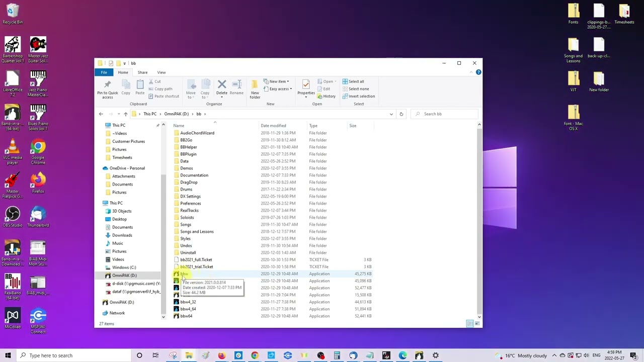
Task: Click the Paste icon in the ribbon
Action: 140,87
